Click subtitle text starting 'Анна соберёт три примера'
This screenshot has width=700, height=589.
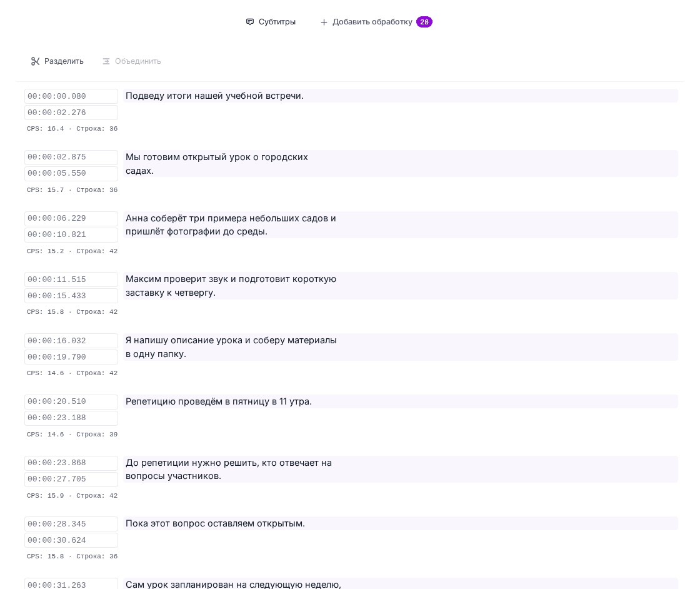click(401, 225)
